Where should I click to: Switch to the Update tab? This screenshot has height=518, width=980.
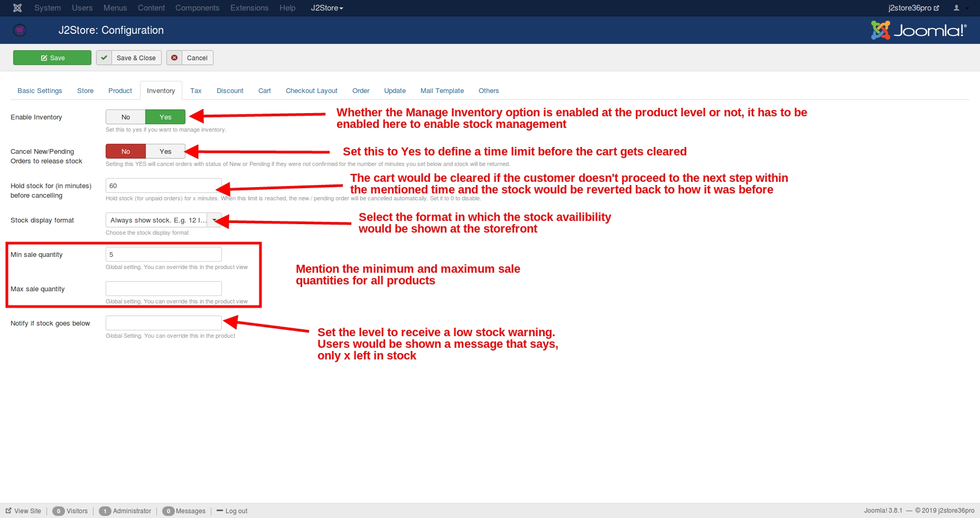point(395,90)
